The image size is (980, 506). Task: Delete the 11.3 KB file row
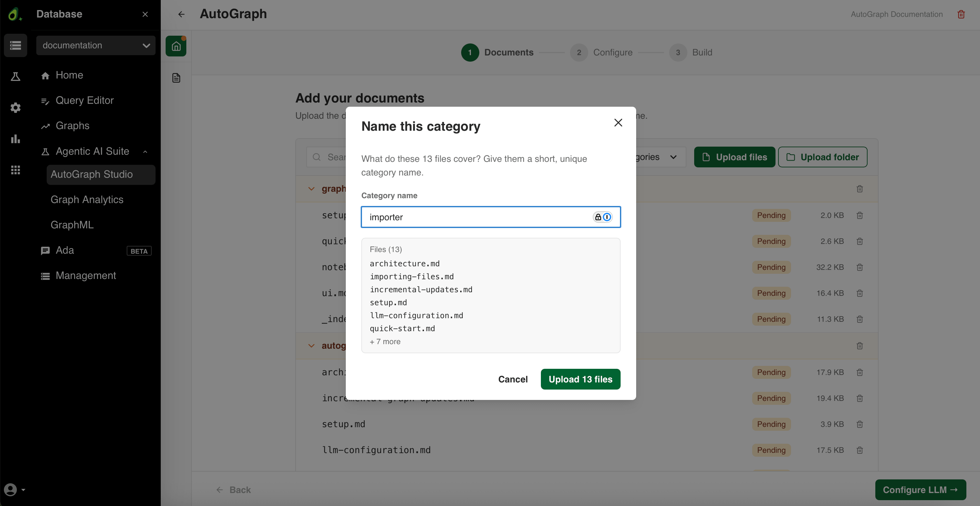pyautogui.click(x=859, y=319)
